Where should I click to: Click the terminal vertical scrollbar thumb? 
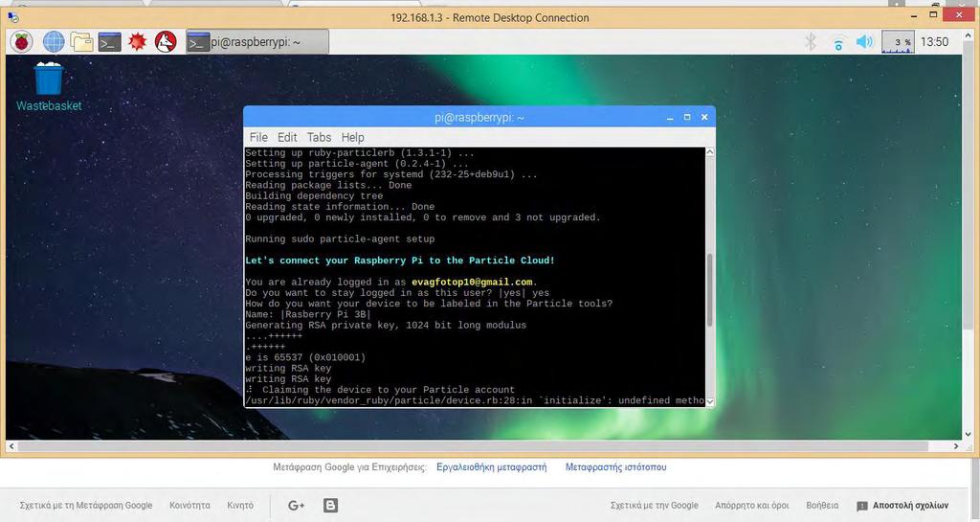point(710,290)
